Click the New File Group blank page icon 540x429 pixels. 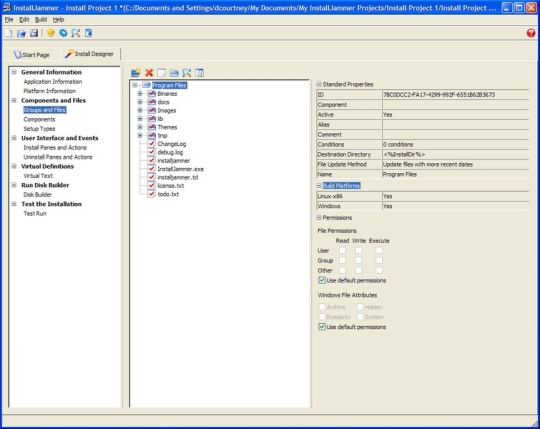click(162, 73)
